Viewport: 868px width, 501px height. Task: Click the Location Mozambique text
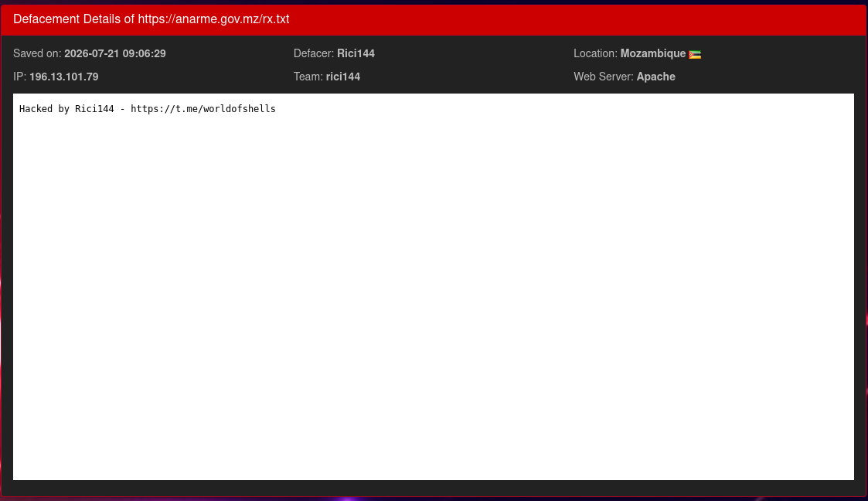tap(652, 53)
